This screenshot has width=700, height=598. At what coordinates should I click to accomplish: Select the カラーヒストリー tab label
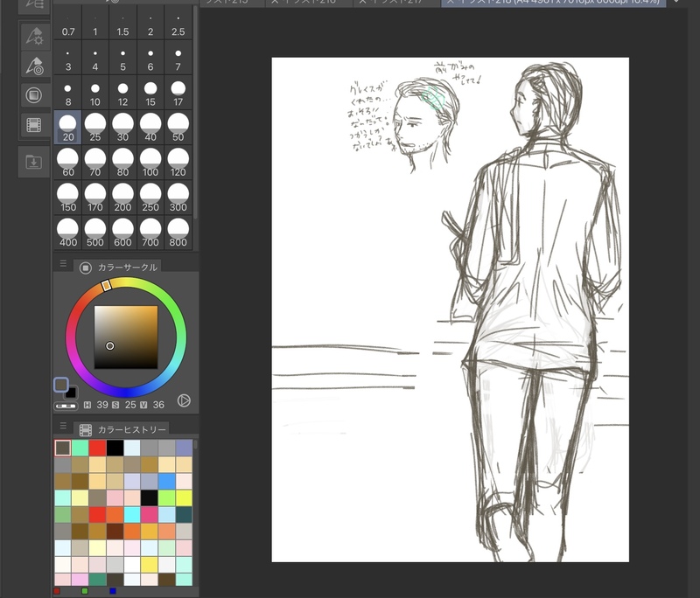[132, 429]
